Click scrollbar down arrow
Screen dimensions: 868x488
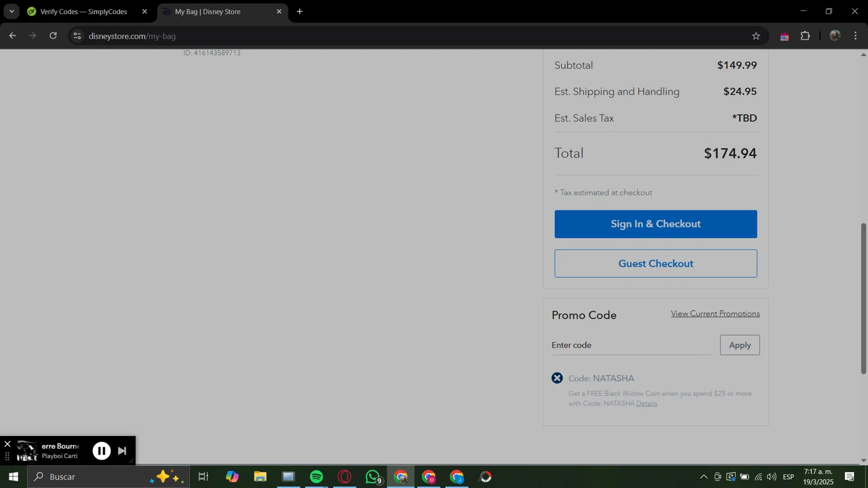[x=863, y=461]
